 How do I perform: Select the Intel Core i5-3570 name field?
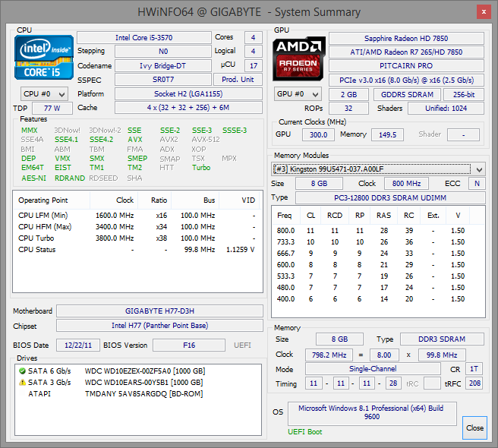coord(144,38)
